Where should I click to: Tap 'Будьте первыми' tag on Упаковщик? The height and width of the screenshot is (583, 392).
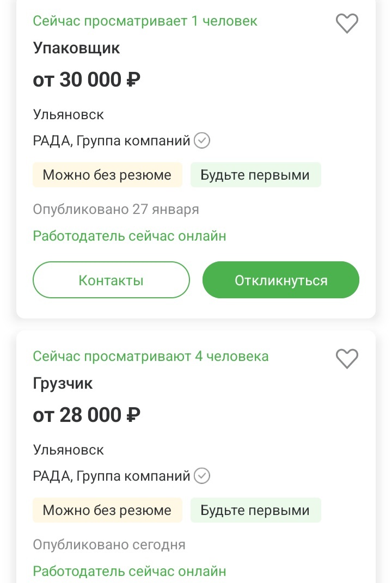pos(255,175)
